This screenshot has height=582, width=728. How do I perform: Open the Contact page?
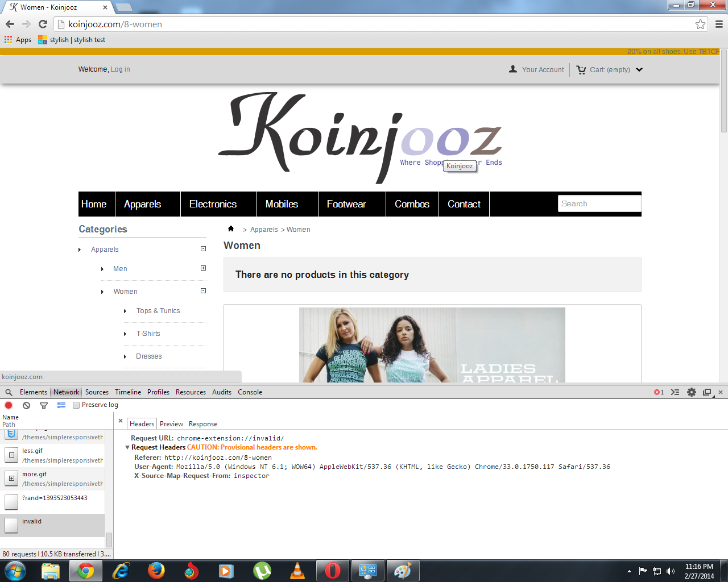[464, 204]
